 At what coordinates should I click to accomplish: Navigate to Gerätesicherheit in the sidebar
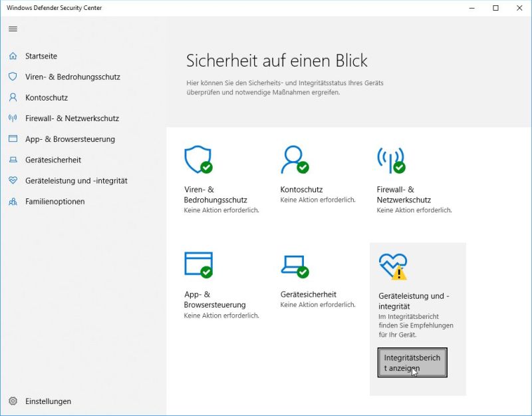click(x=53, y=160)
